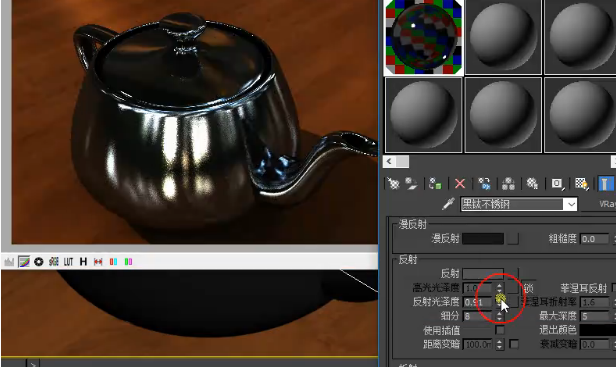Click the 高光光泽度 value field
Screen dimensions: 616x367
click(x=477, y=288)
